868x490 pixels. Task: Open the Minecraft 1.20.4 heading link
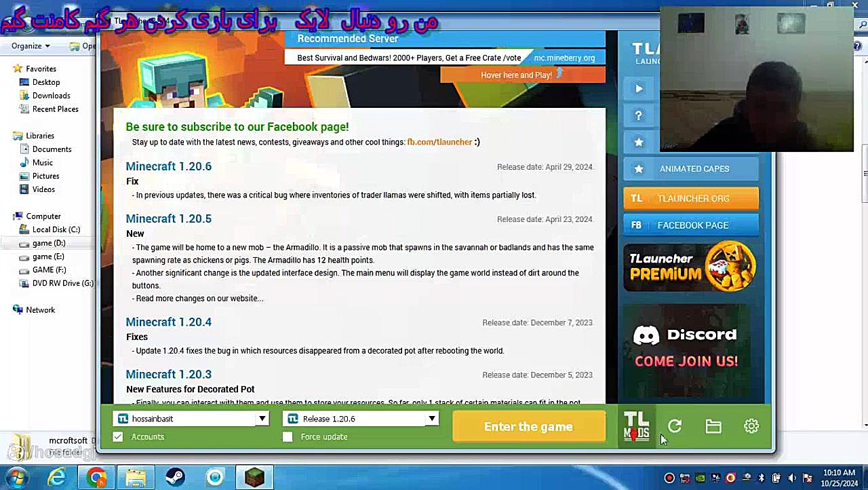[x=169, y=322]
